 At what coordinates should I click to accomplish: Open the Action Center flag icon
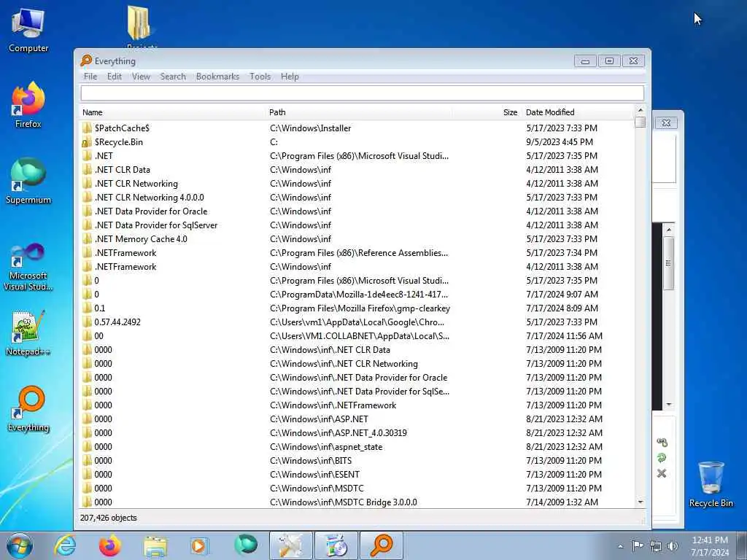[x=638, y=546]
